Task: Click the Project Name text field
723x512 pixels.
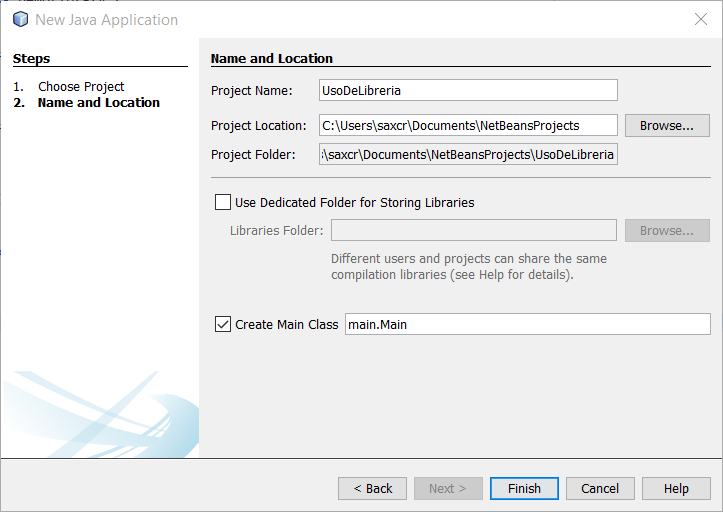Action: coord(468,90)
